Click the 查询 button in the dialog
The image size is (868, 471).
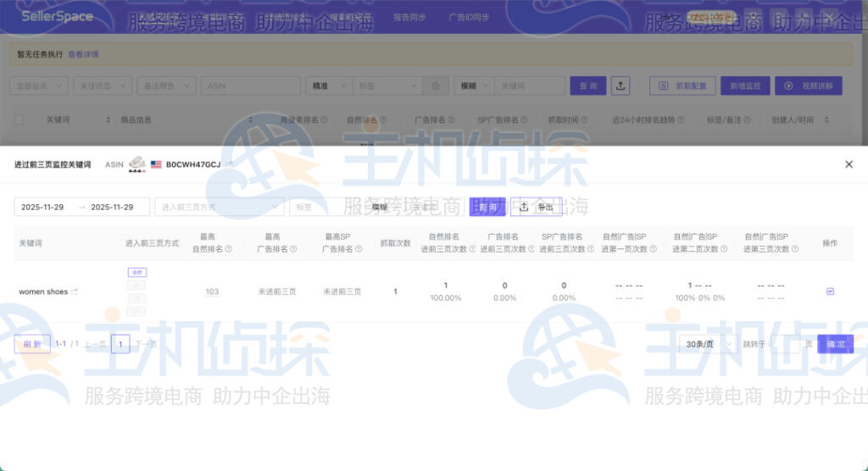click(487, 207)
